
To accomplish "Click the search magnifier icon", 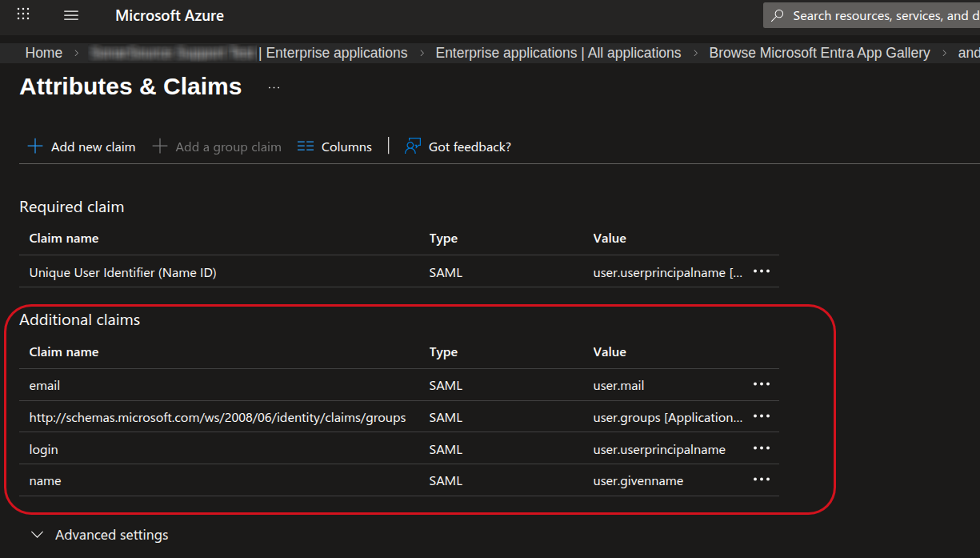I will tap(778, 15).
